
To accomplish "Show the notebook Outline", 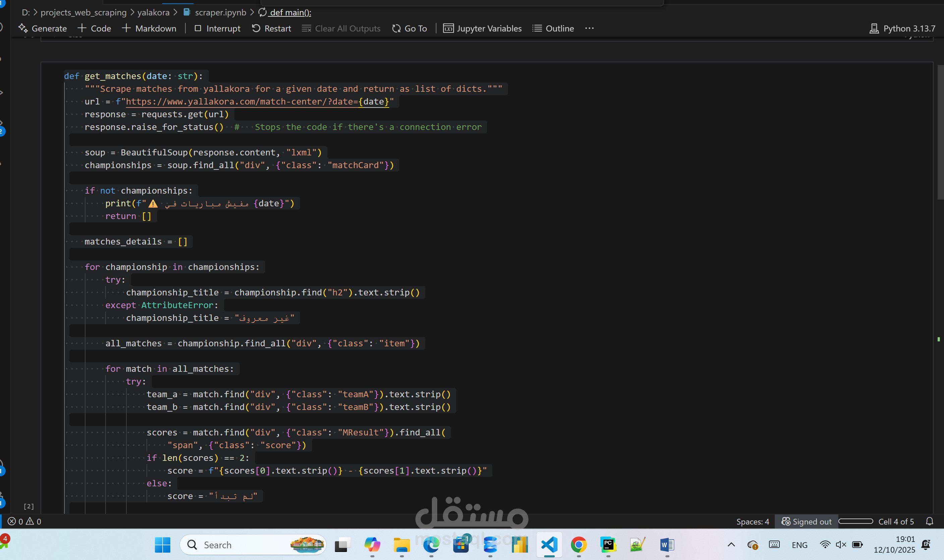I will tap(553, 28).
